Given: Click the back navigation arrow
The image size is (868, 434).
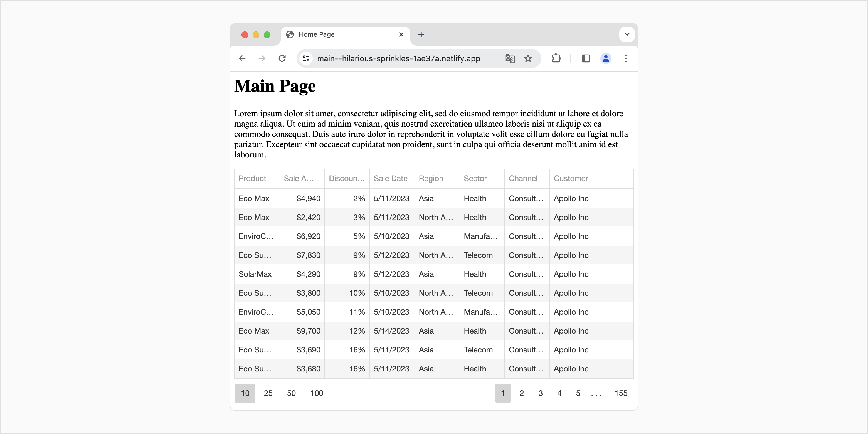Looking at the screenshot, I should (x=242, y=58).
